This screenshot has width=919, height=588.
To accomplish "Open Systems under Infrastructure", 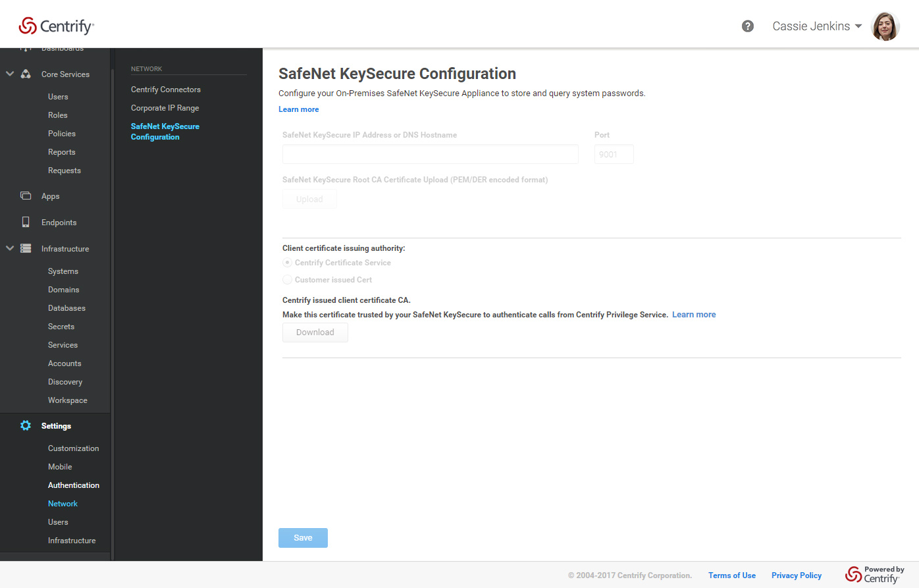I will click(x=63, y=271).
